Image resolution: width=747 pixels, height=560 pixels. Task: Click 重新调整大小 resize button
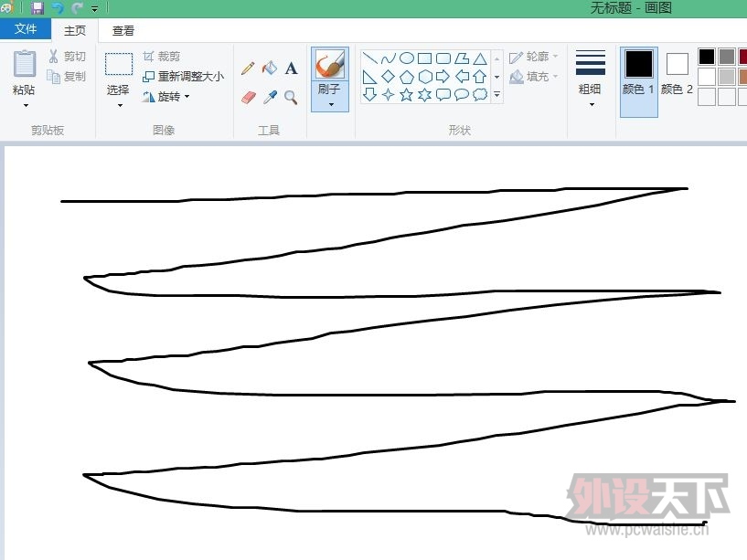pos(184,76)
